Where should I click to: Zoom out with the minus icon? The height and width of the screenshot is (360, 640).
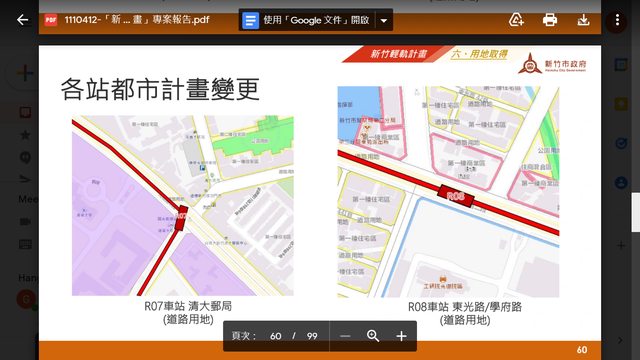point(345,336)
